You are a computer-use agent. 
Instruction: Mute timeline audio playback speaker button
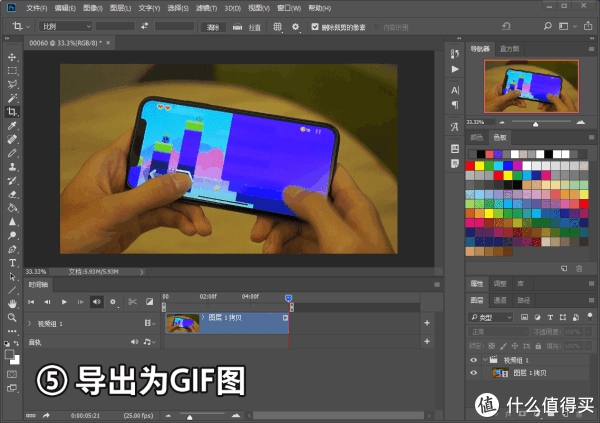96,302
